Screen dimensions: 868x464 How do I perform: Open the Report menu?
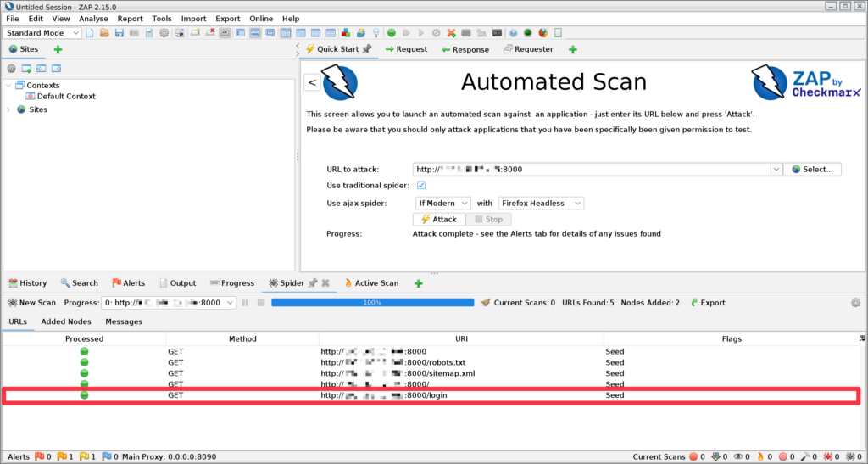[130, 19]
